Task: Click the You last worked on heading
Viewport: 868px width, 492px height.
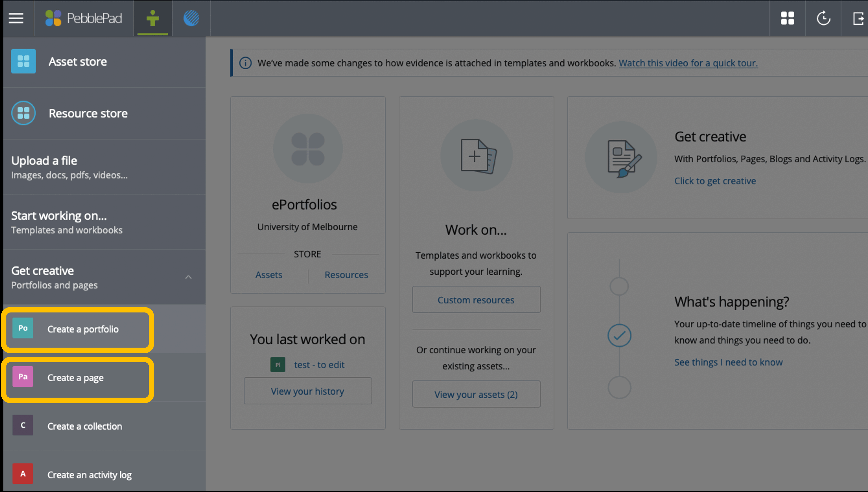Action: (308, 339)
